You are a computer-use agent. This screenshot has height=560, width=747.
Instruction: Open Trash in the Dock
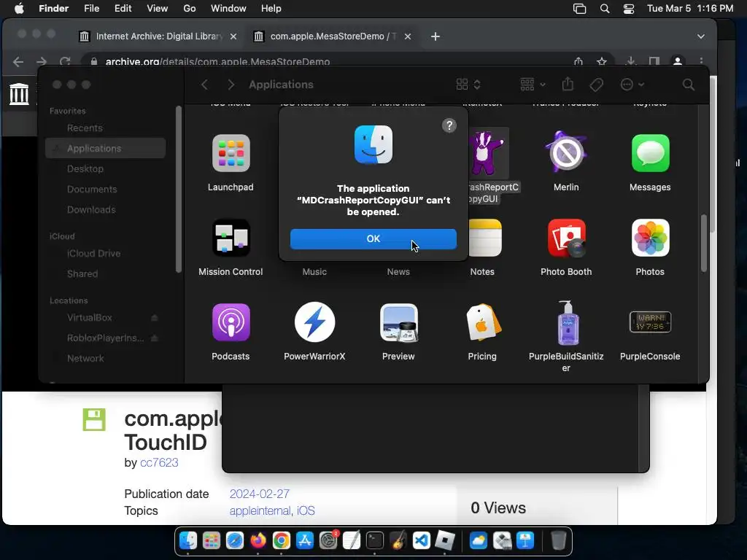tap(558, 540)
